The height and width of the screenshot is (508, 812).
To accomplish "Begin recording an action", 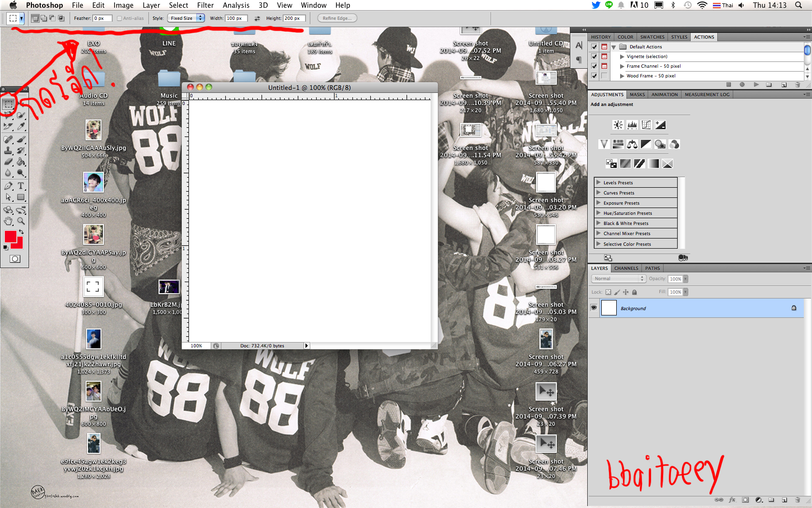I will pyautogui.click(x=742, y=85).
